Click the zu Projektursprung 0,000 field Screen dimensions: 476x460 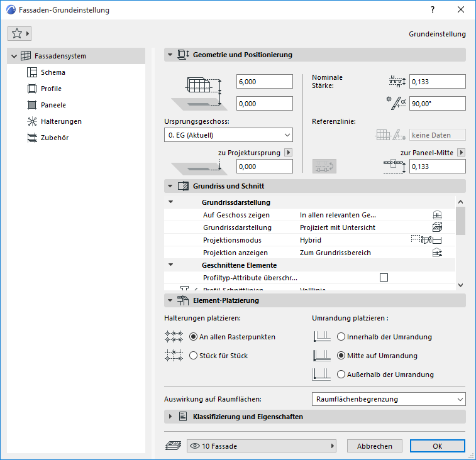point(265,167)
